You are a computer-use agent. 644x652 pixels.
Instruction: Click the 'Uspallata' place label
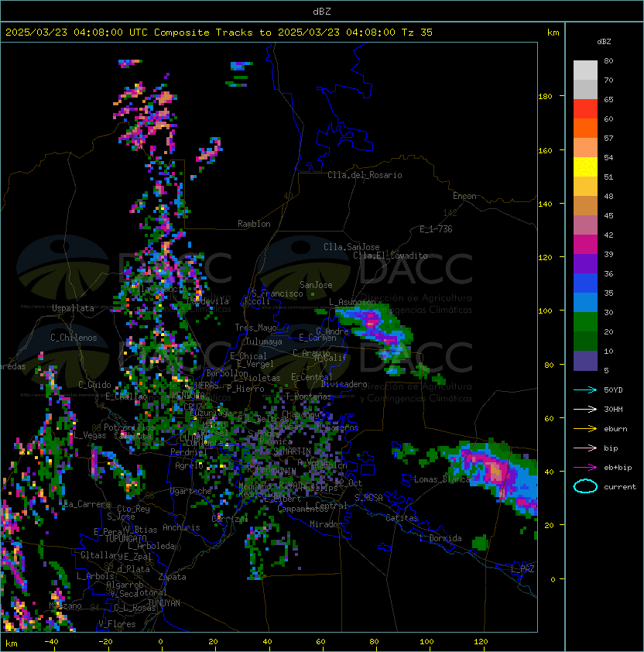73,308
